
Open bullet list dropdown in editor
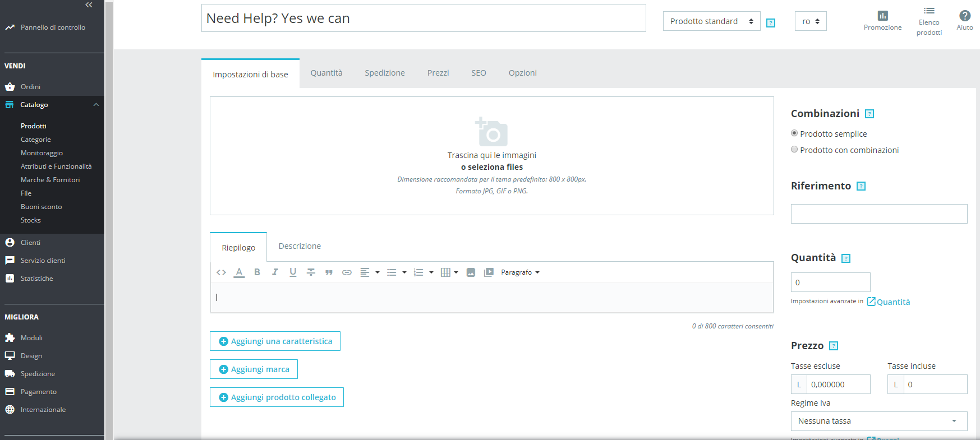pos(397,272)
